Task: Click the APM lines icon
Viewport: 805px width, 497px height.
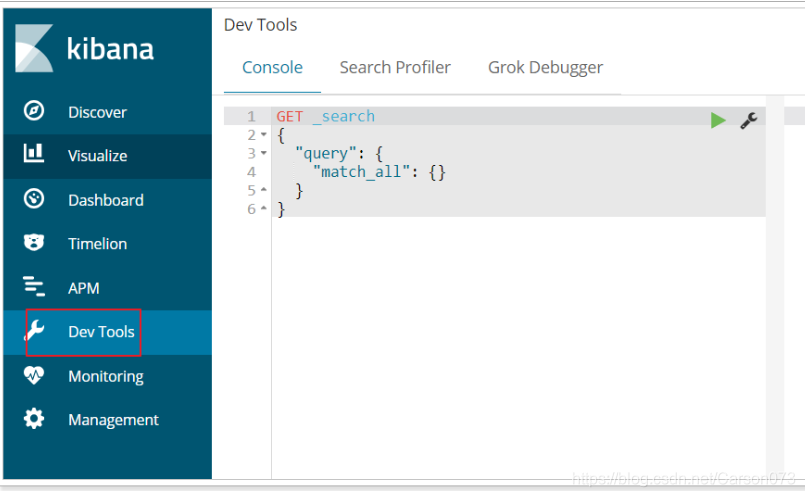Action: [34, 286]
